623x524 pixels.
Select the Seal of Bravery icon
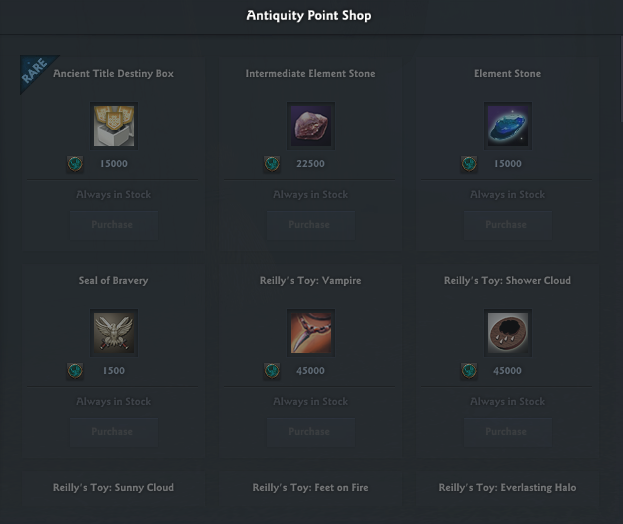[x=113, y=333]
